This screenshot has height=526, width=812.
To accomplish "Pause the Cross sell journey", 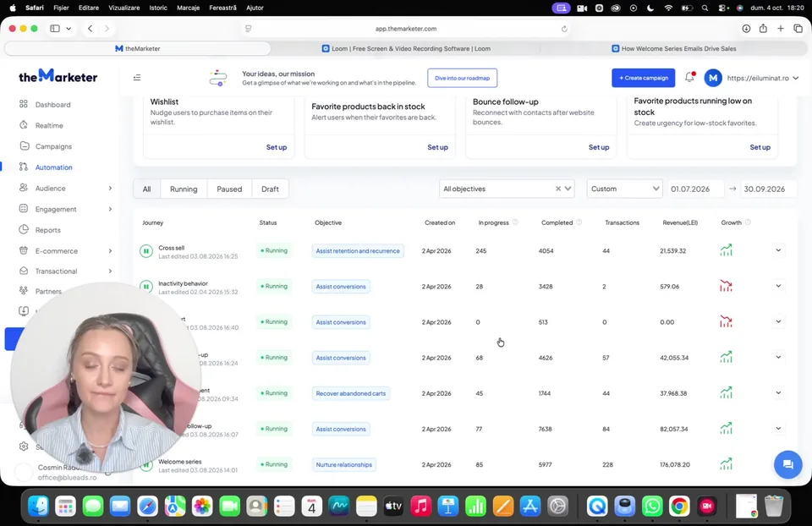I will (x=146, y=251).
